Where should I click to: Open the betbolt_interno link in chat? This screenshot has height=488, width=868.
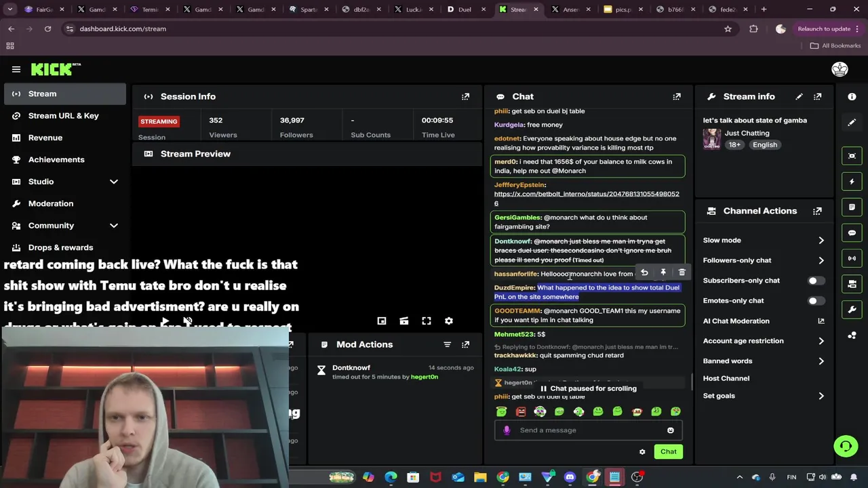(x=587, y=199)
